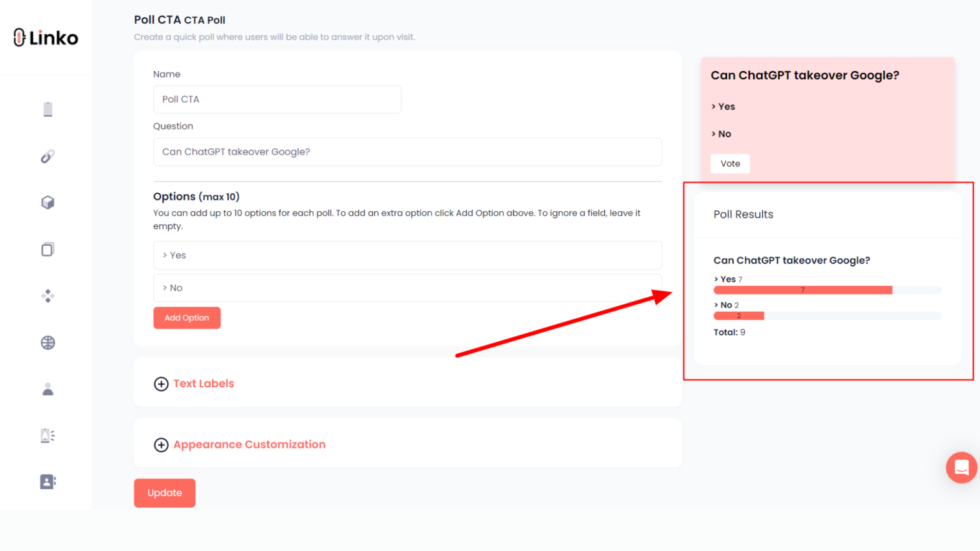Select the Pages icon in the sidebar
This screenshot has width=980, height=551.
pos(47,249)
